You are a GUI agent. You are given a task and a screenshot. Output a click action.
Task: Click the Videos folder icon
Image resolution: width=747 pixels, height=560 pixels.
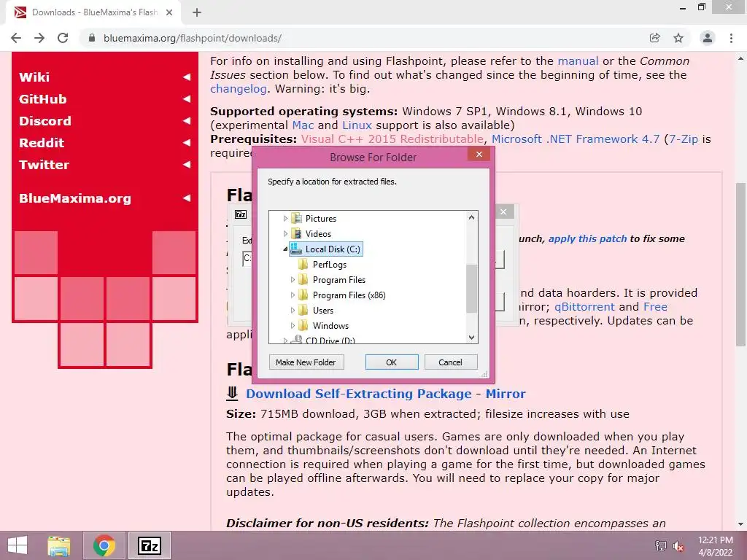(x=297, y=234)
